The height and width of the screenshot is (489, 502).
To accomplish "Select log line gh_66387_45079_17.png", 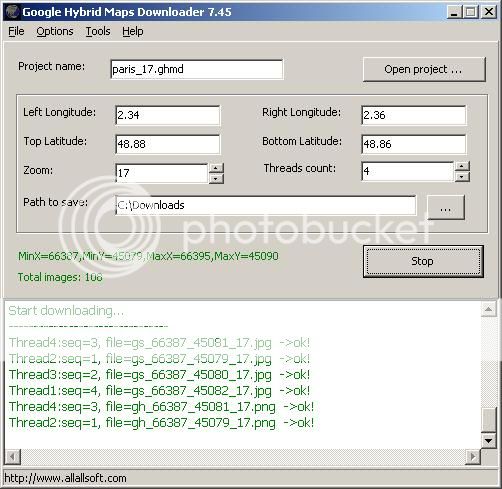I will click(161, 423).
